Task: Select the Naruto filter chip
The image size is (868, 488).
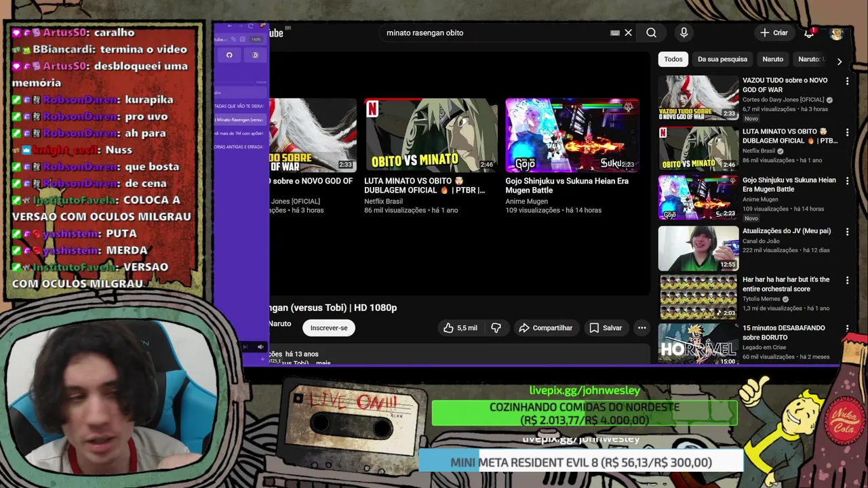Action: point(772,59)
